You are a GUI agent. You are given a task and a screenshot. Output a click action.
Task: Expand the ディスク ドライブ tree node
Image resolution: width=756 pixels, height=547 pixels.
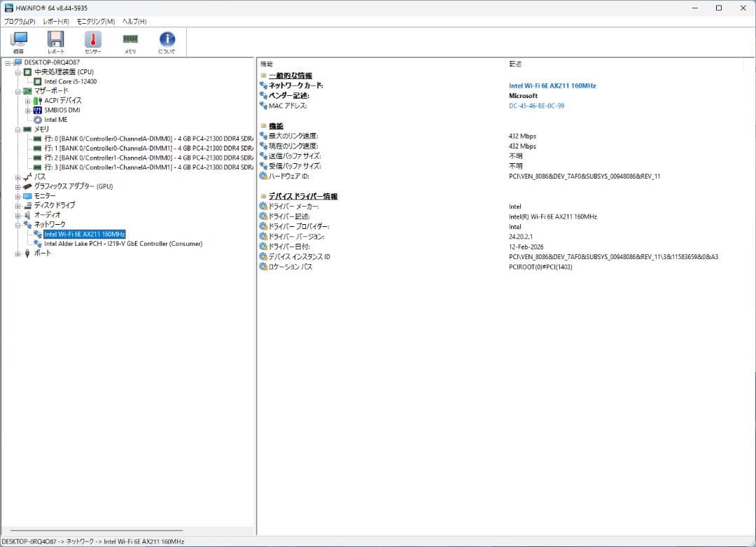point(17,206)
